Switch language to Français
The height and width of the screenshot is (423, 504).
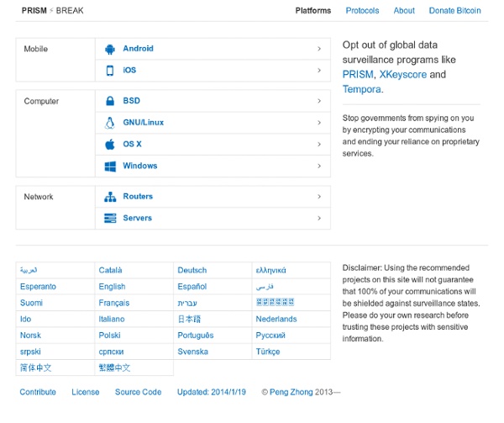(x=113, y=304)
